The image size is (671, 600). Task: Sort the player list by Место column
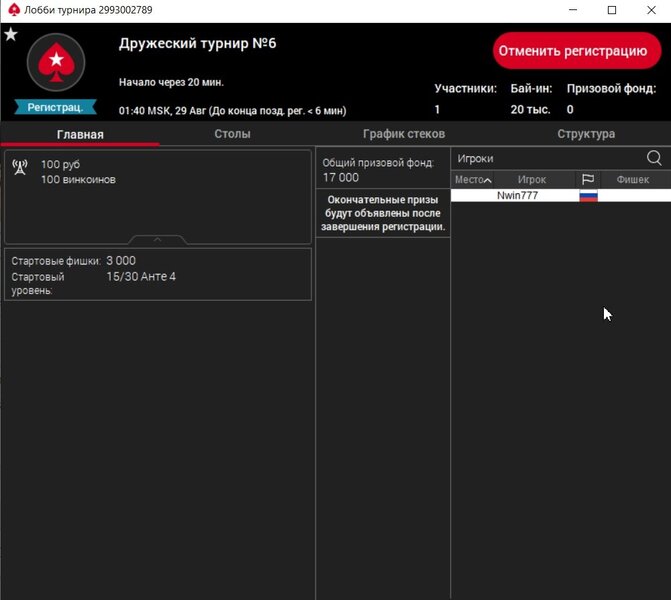(x=472, y=179)
